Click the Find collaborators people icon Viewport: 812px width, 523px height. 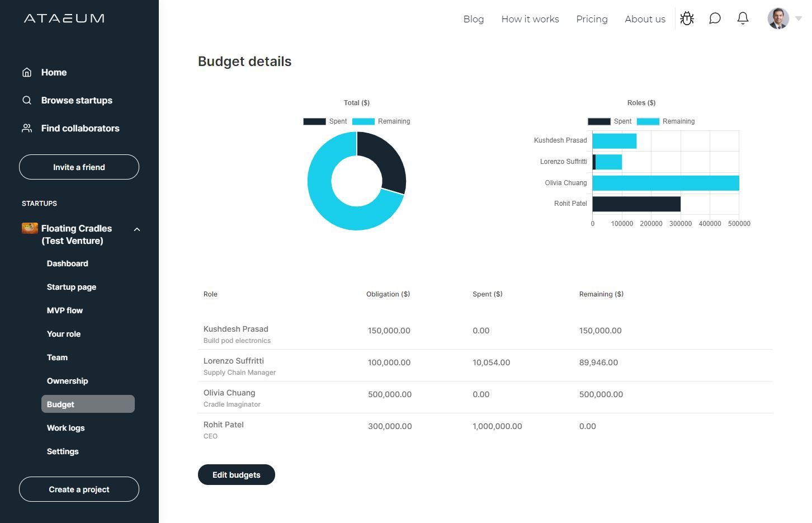coord(27,128)
